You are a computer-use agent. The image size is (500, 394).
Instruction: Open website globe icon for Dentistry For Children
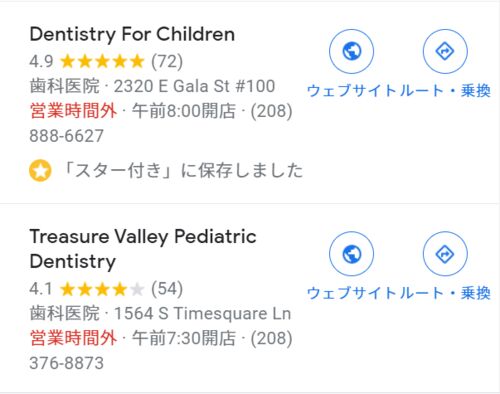351,51
